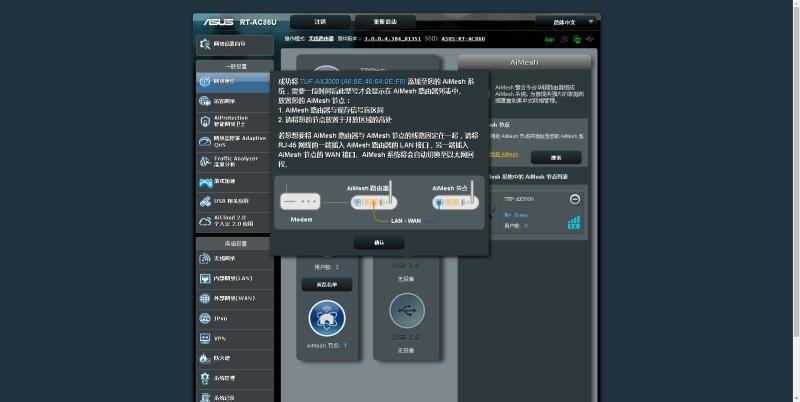
Task: Click the 重新启动 reboot button
Action: pos(385,22)
